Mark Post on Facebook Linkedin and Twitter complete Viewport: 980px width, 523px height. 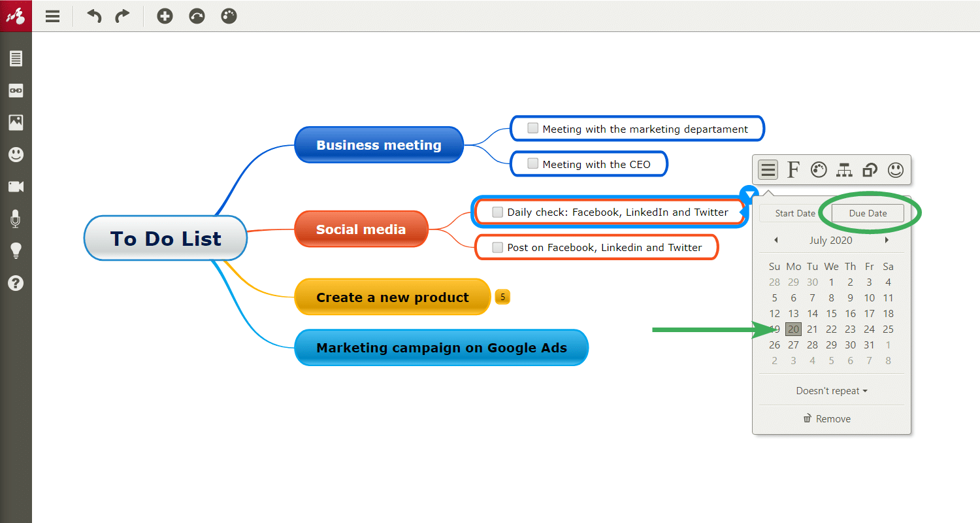pos(497,247)
